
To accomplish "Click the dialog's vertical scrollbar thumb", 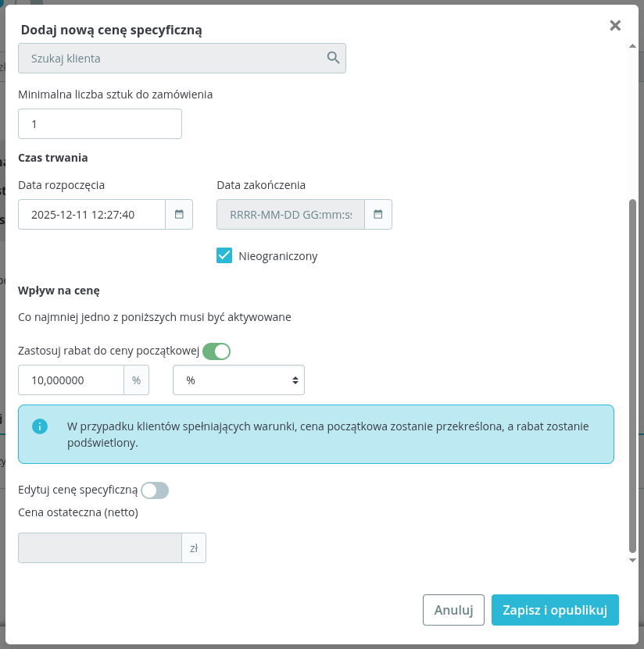I will tap(632, 375).
